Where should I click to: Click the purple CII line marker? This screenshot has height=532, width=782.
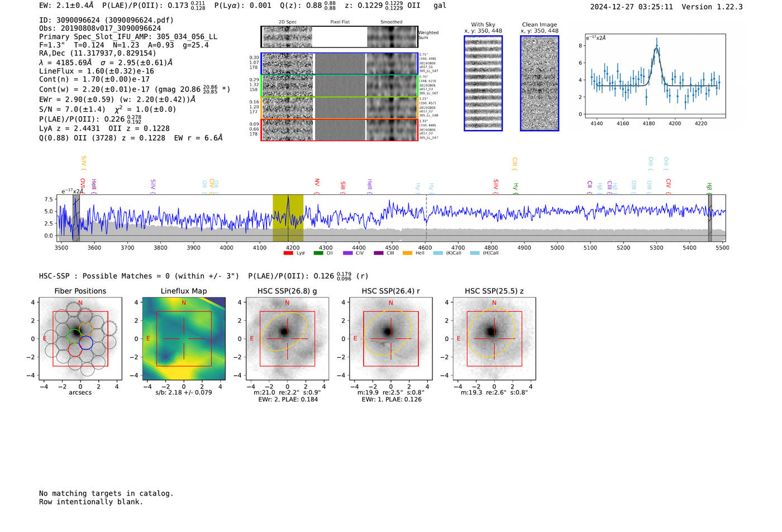[x=590, y=187]
